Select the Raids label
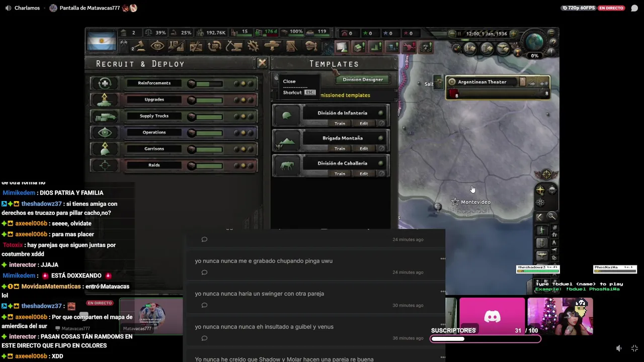Screen dimensions: 644x362 [x=154, y=165]
